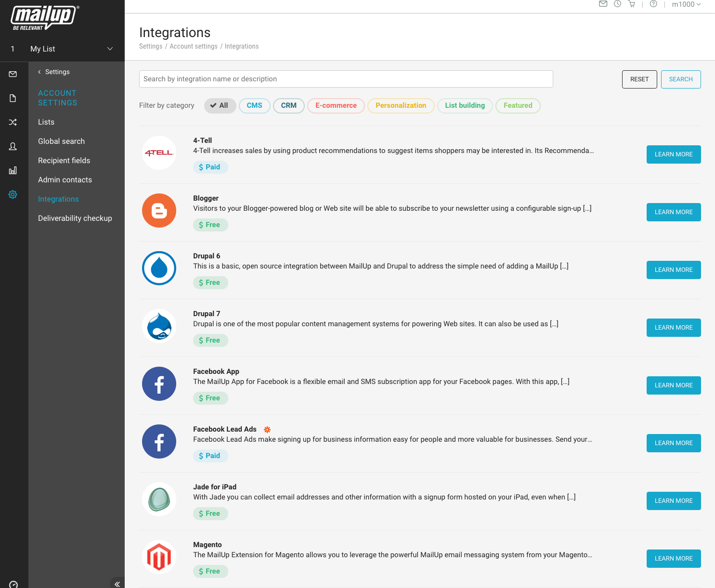Click the MailUp logo
Screen dimensions: 715x588
coord(45,18)
